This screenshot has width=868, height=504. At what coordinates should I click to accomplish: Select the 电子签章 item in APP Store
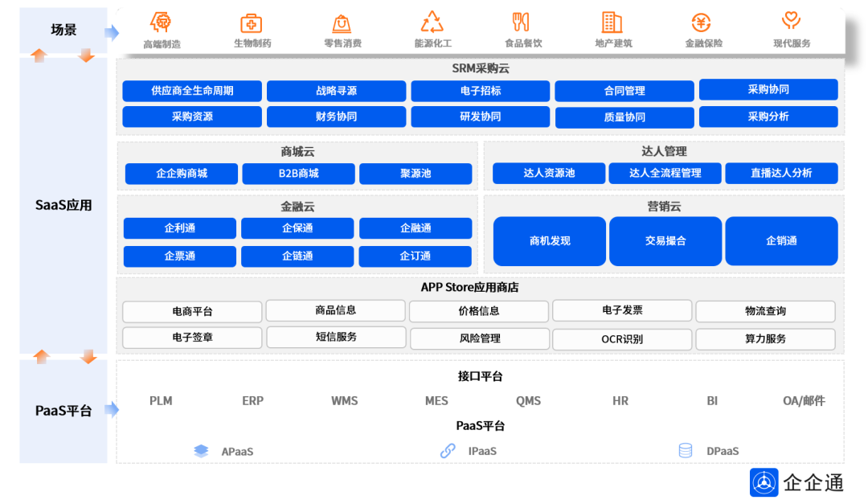point(191,338)
